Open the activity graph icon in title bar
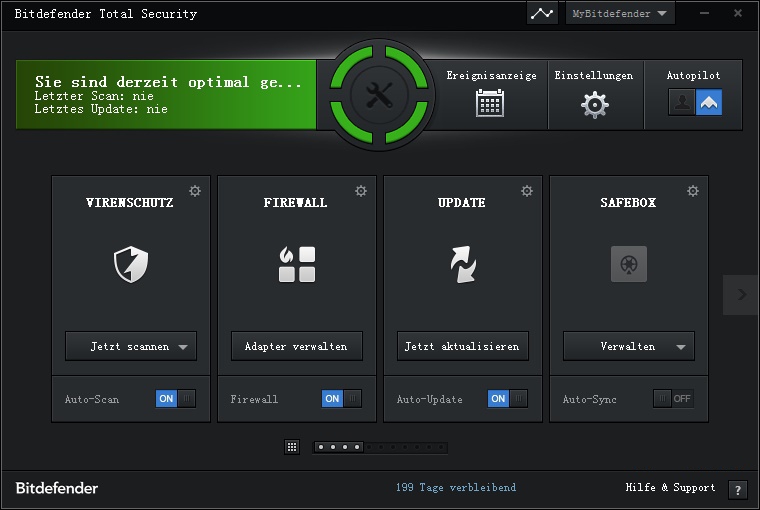 (541, 14)
